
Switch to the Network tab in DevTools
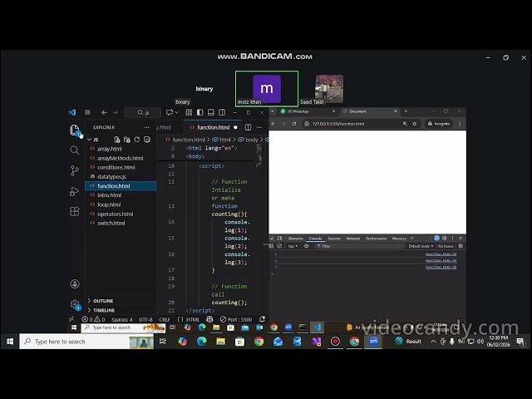pos(353,238)
